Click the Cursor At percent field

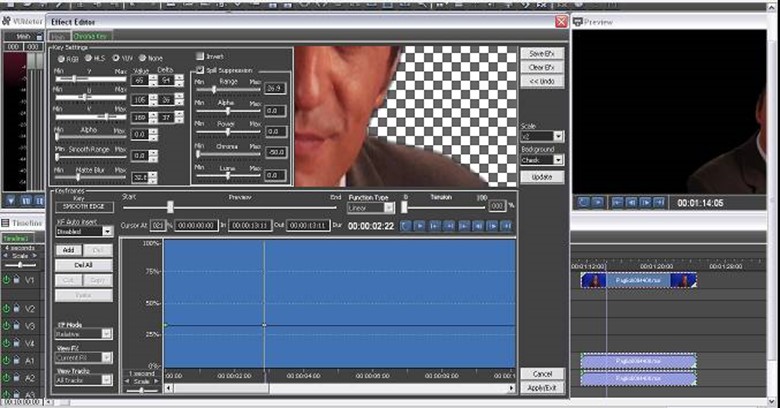158,225
